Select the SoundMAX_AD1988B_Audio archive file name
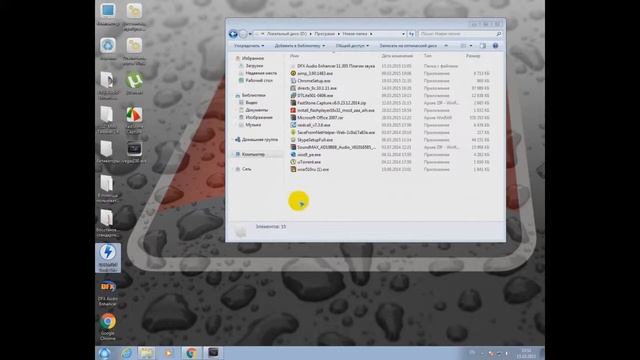Screen dimensions: 640x360 point(336,147)
